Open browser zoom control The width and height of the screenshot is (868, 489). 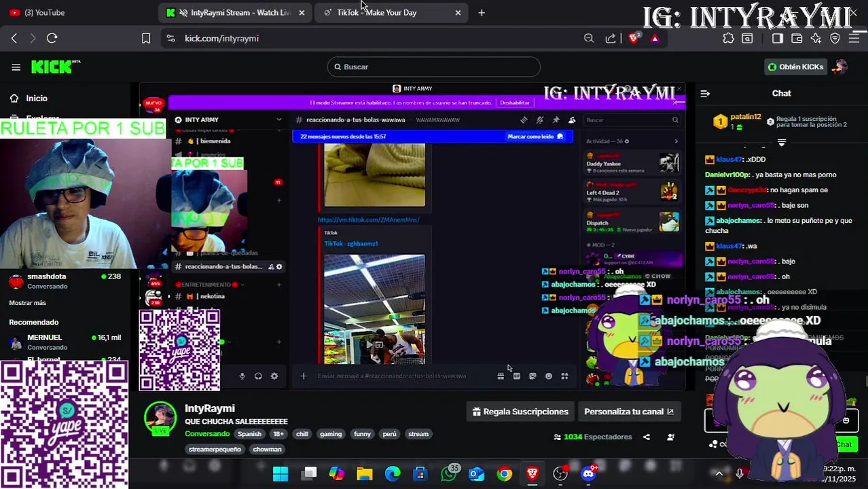589,38
